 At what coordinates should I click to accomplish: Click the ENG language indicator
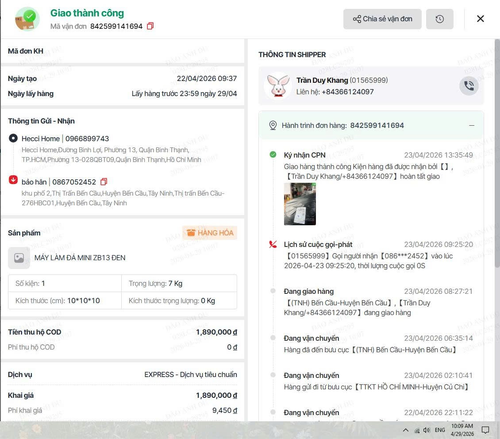click(x=440, y=430)
